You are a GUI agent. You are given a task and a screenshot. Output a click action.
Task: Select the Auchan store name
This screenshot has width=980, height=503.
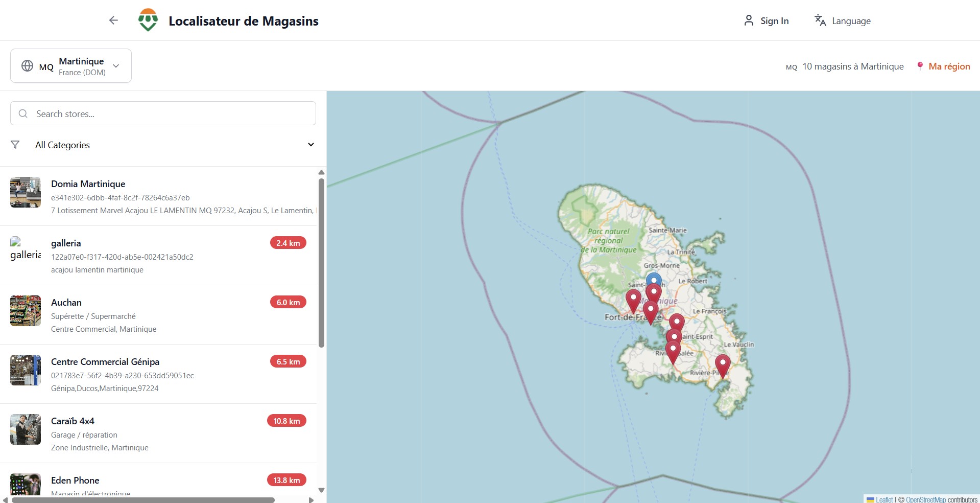[x=66, y=303]
